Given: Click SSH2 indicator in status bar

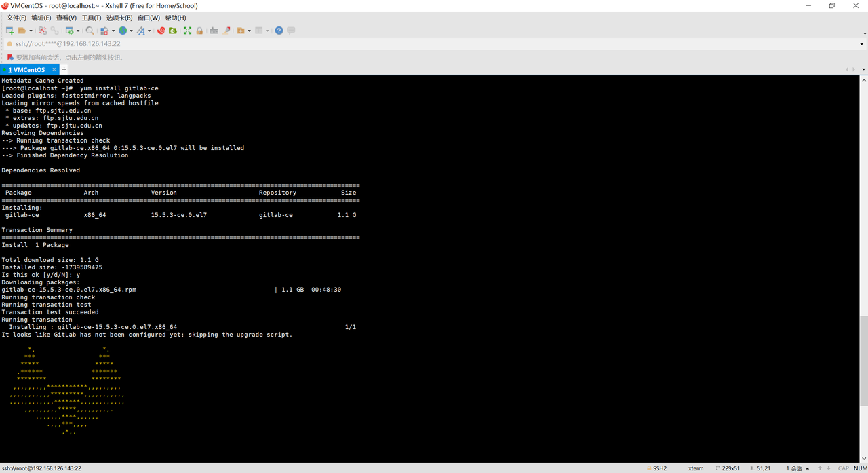Looking at the screenshot, I should 659,468.
